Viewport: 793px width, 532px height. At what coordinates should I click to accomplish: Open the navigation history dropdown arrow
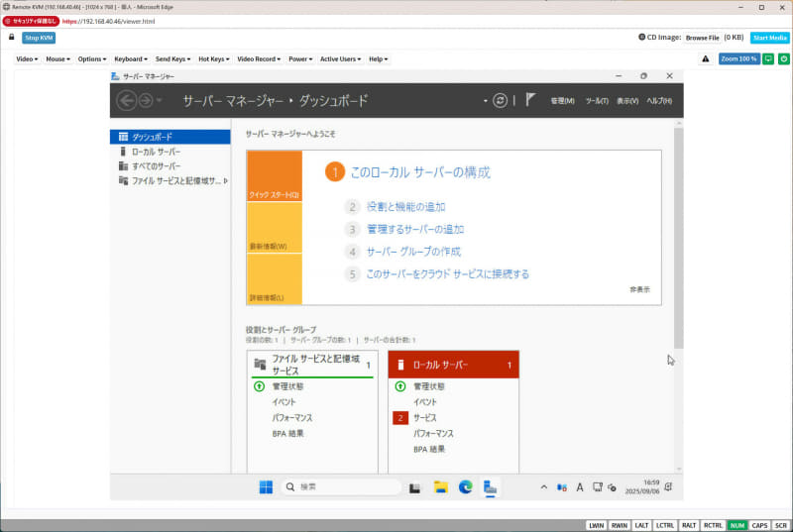(159, 100)
